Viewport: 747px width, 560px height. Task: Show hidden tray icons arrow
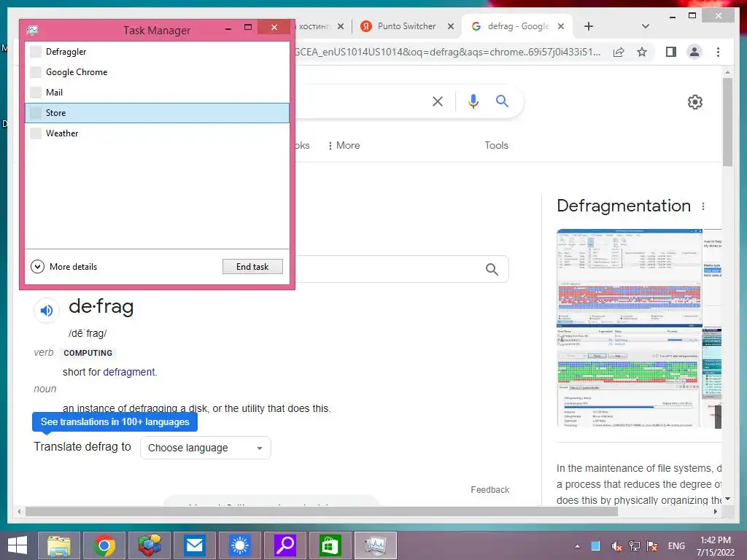(x=578, y=546)
